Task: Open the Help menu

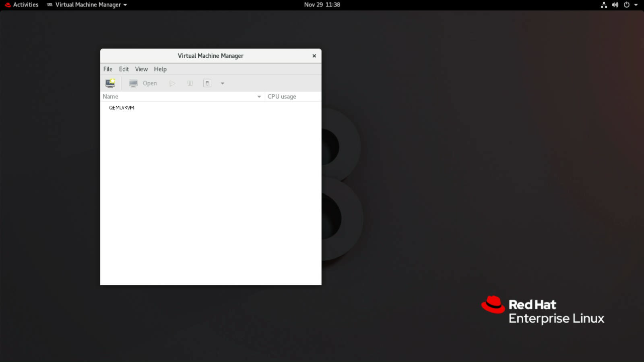Action: (160, 69)
